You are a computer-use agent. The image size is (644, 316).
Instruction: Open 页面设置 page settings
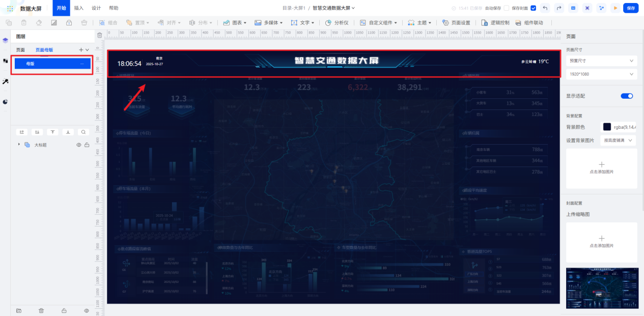(456, 23)
